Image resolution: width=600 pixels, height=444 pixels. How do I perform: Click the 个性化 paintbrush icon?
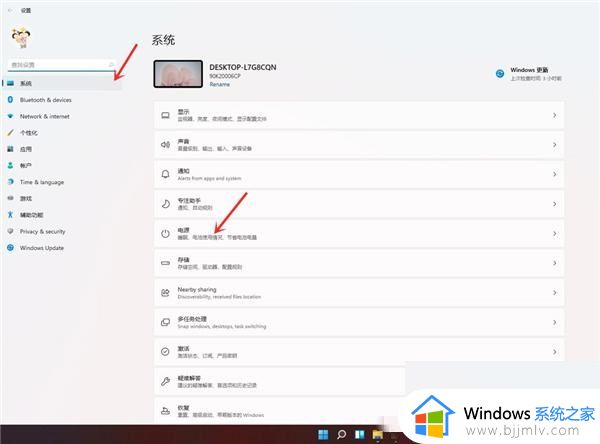click(10, 132)
